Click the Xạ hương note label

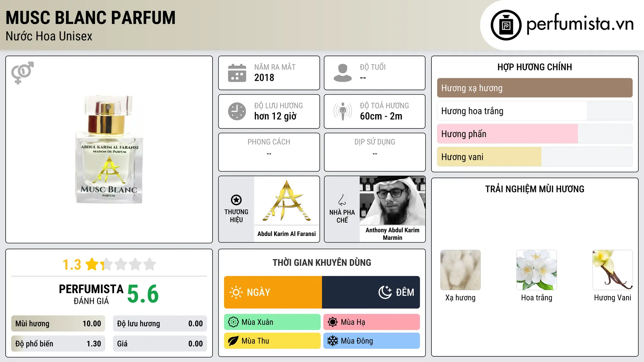click(x=460, y=298)
